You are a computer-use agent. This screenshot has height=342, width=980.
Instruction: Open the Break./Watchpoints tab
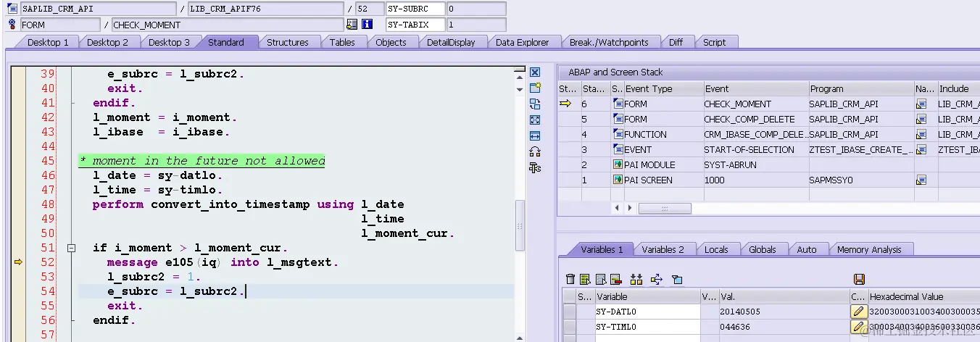pos(609,42)
